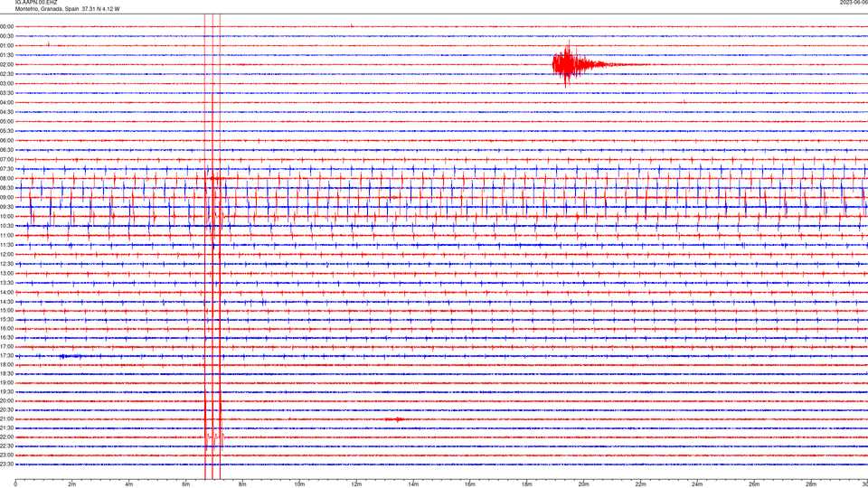Click the '8m' x-axis tick label

pyautogui.click(x=242, y=484)
